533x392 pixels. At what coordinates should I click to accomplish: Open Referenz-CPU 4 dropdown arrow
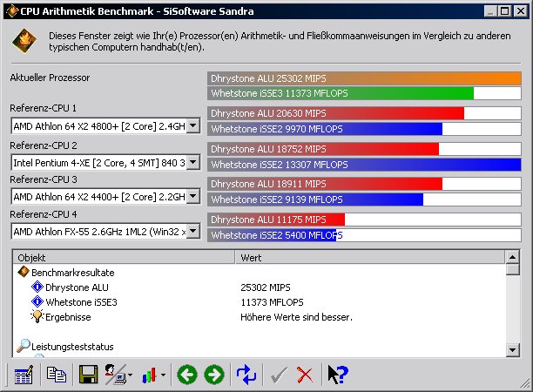192,231
